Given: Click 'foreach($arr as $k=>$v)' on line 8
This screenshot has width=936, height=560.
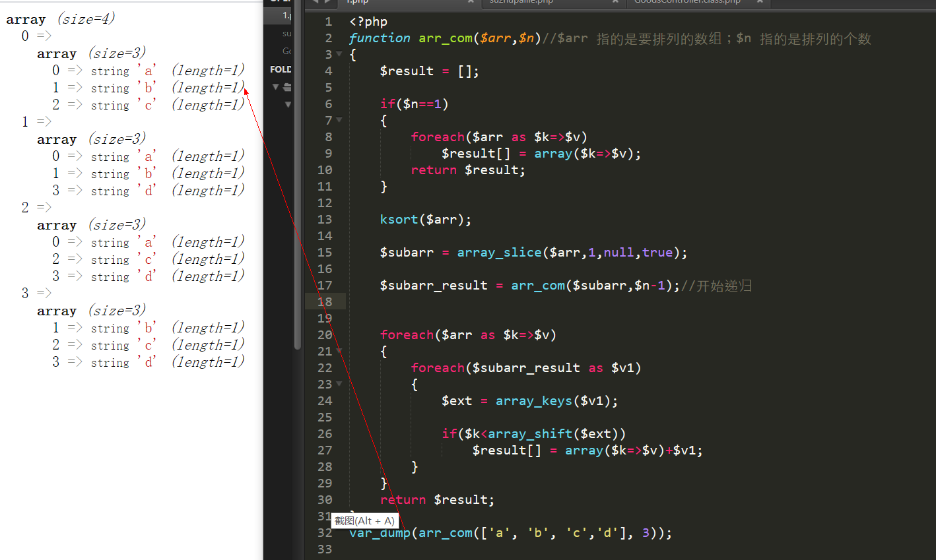Looking at the screenshot, I should coord(499,137).
